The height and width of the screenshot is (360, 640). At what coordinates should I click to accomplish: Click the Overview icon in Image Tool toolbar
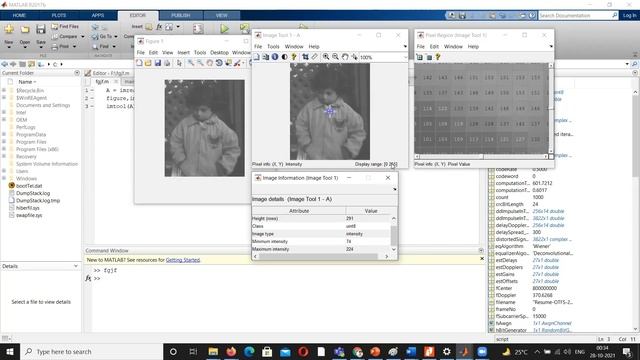(256, 57)
